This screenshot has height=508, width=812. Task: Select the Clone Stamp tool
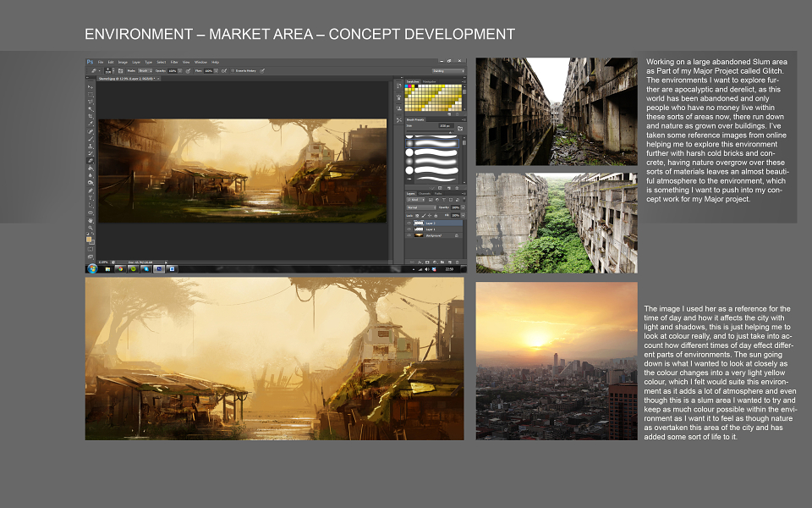click(x=91, y=146)
